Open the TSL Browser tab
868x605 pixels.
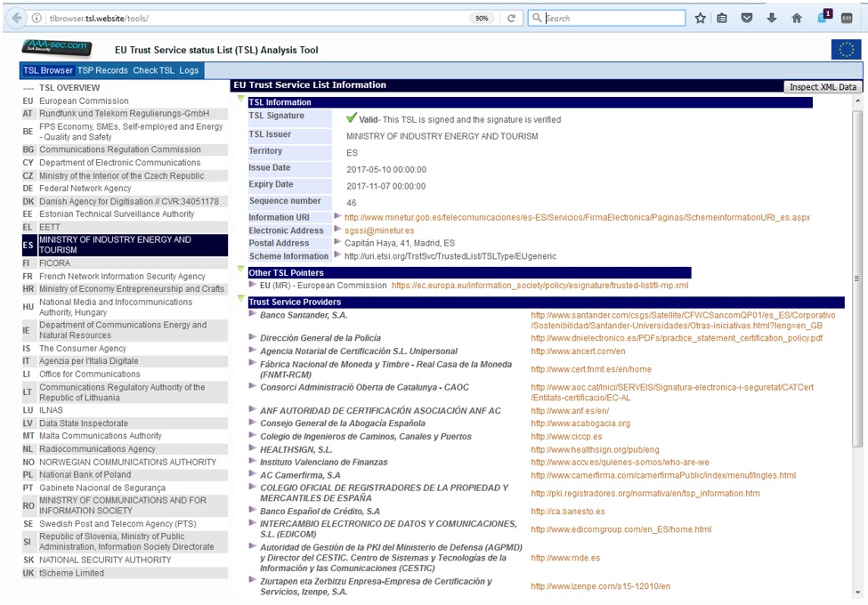47,70
